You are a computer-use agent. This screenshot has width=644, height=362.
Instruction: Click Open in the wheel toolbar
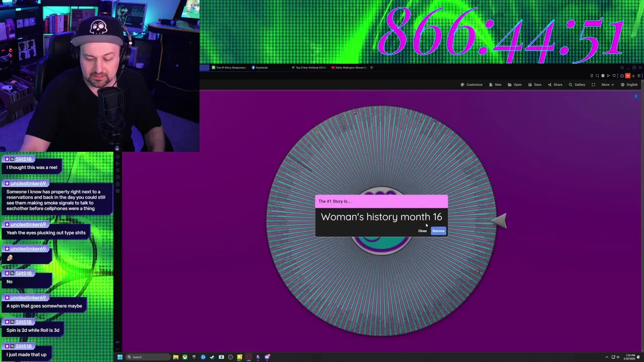(x=515, y=84)
